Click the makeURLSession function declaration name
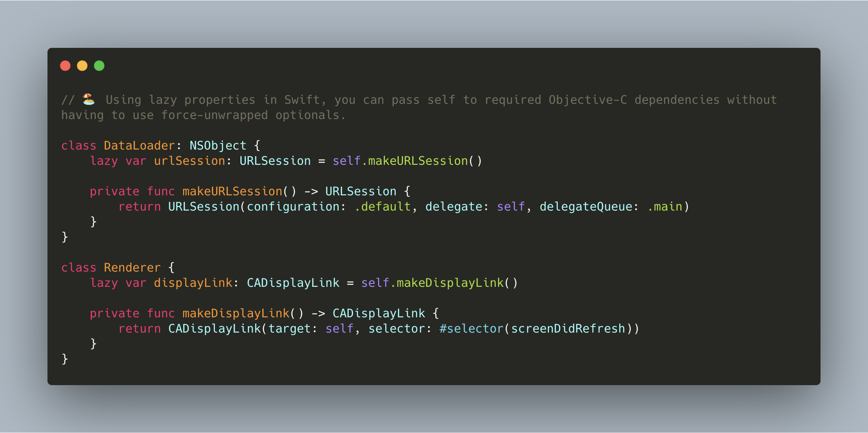The image size is (868, 433). (x=232, y=192)
